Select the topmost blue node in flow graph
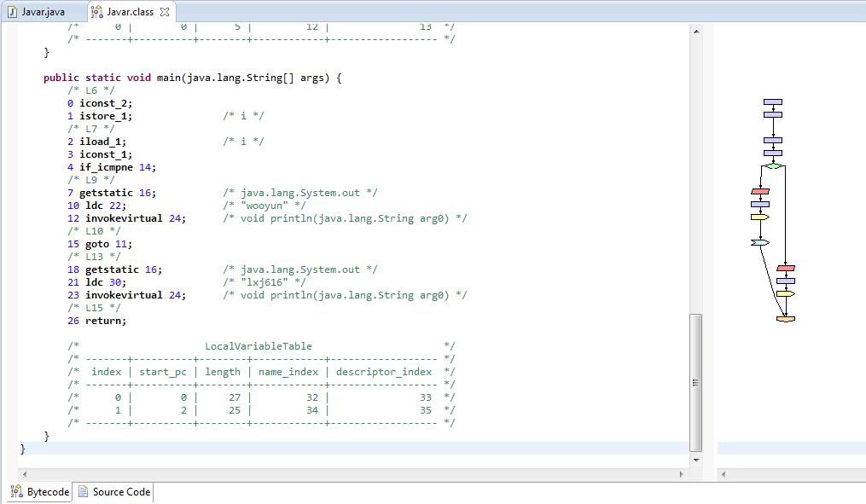 point(773,102)
